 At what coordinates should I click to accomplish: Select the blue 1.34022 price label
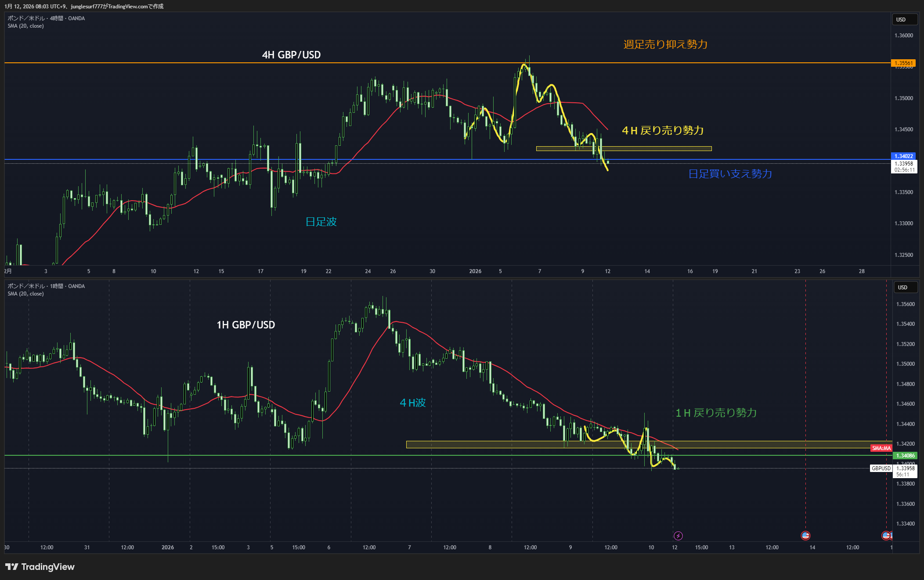pos(903,156)
